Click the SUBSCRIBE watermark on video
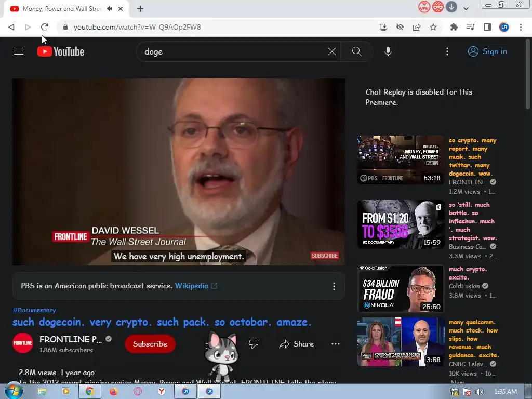Screen dimensions: 532x399 click(x=325, y=256)
